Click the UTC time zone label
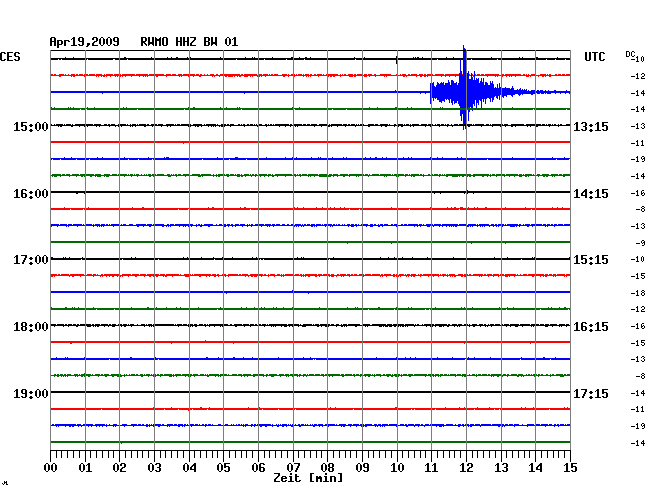Screen dimensions: 650x494 click(594, 57)
